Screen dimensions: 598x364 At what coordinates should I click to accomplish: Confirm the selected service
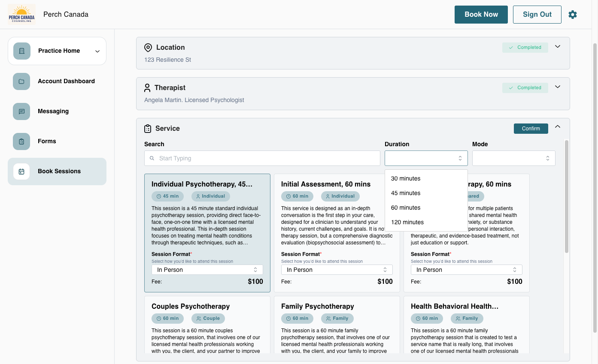coord(531,129)
